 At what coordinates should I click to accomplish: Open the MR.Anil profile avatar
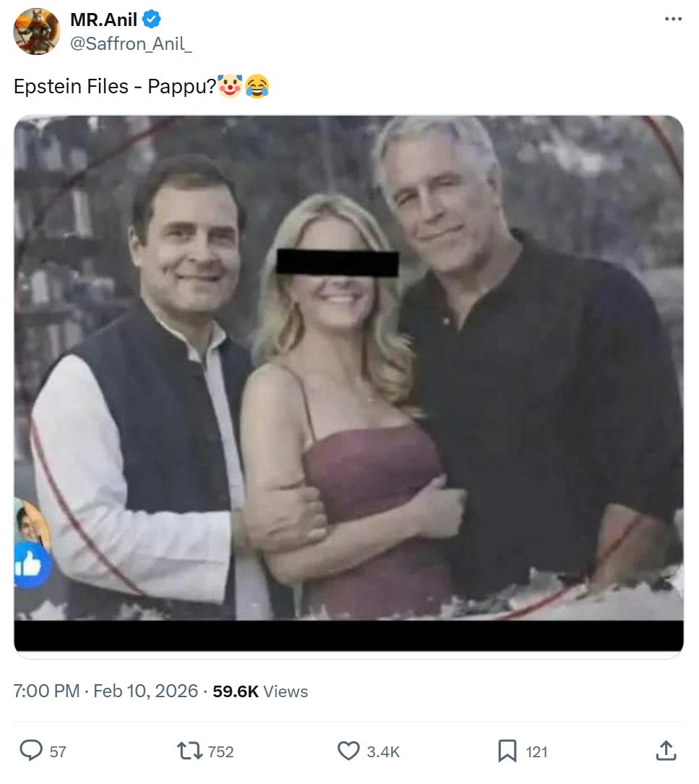click(36, 32)
